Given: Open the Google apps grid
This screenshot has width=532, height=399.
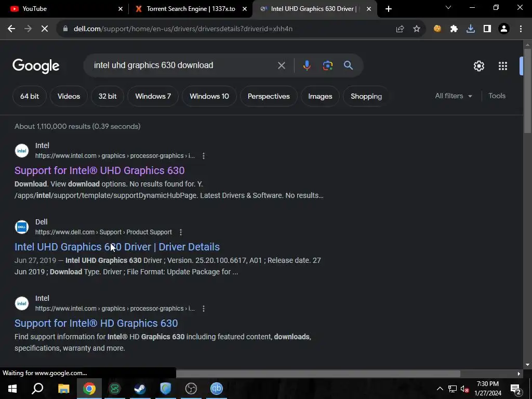Looking at the screenshot, I should pyautogui.click(x=503, y=66).
